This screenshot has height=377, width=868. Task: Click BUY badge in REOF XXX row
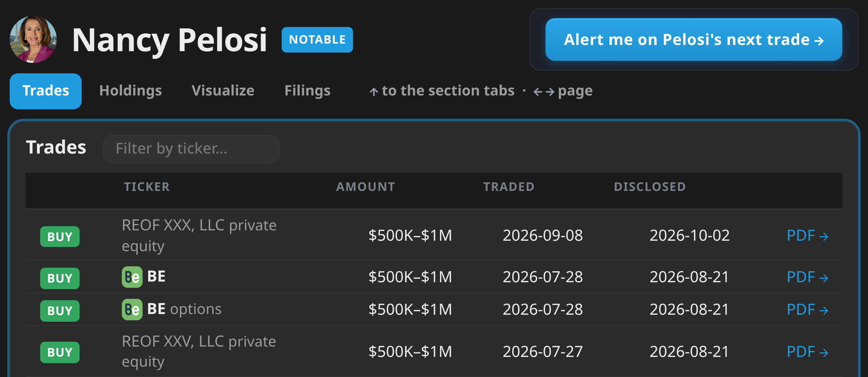60,237
